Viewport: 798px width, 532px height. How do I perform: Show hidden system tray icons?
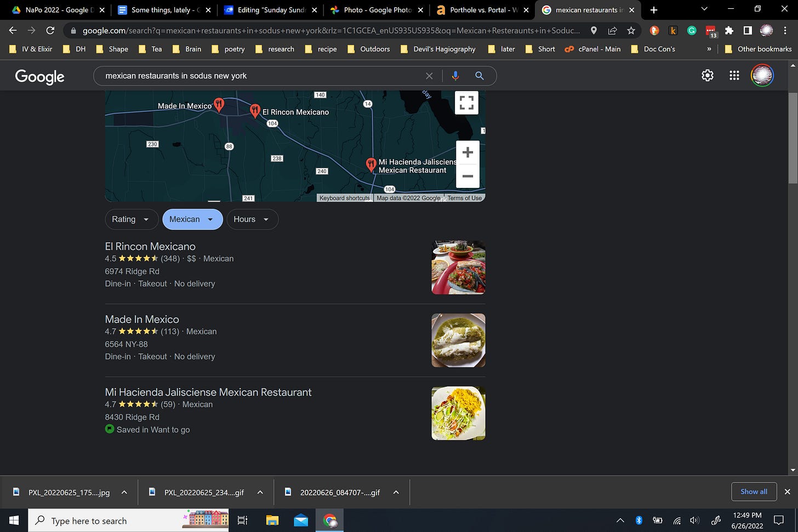(x=620, y=520)
